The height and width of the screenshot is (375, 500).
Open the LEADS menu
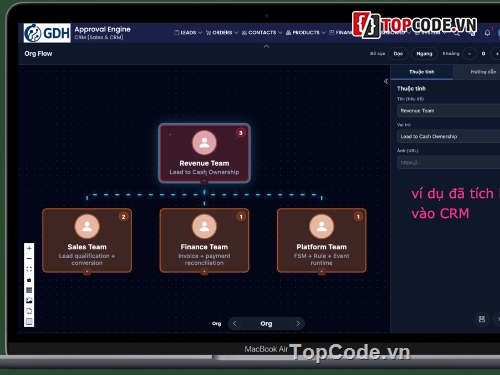[188, 33]
